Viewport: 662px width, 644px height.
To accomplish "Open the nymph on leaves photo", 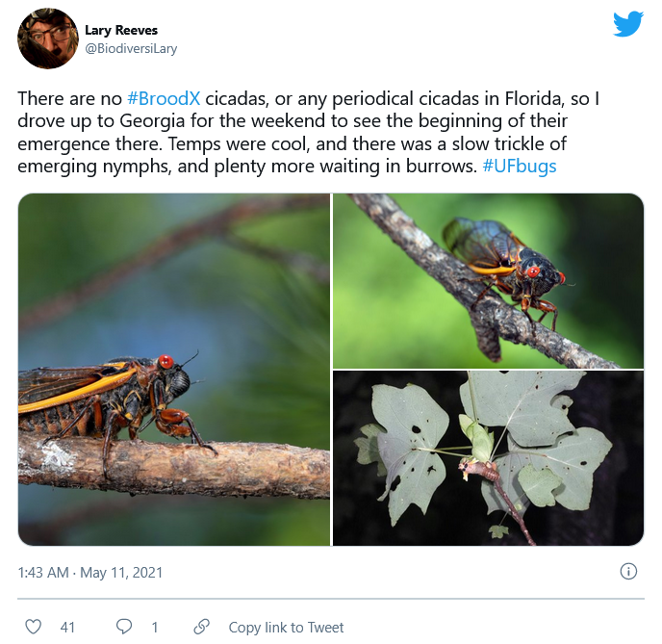I will click(x=488, y=458).
